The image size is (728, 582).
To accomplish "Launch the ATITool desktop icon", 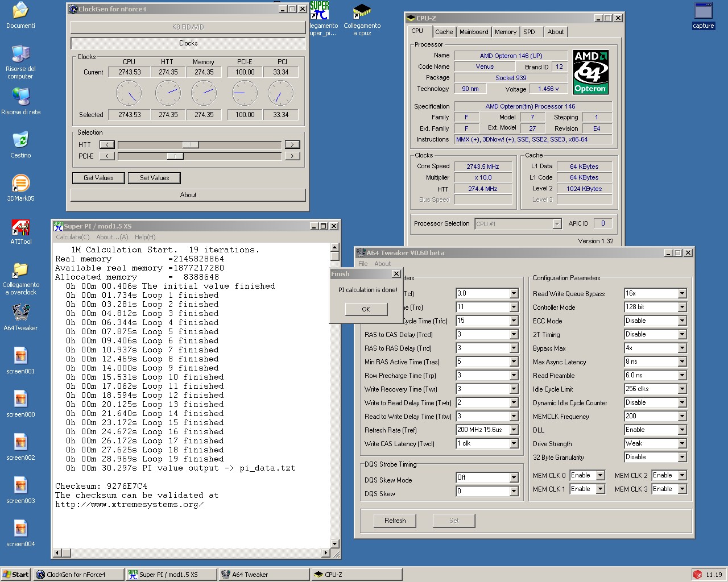I will [x=20, y=231].
